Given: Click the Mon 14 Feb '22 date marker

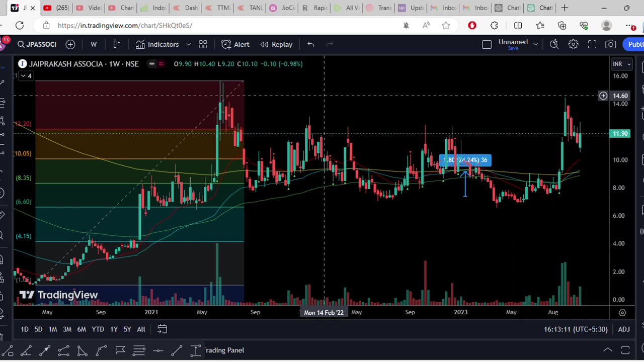Looking at the screenshot, I should 324,312.
